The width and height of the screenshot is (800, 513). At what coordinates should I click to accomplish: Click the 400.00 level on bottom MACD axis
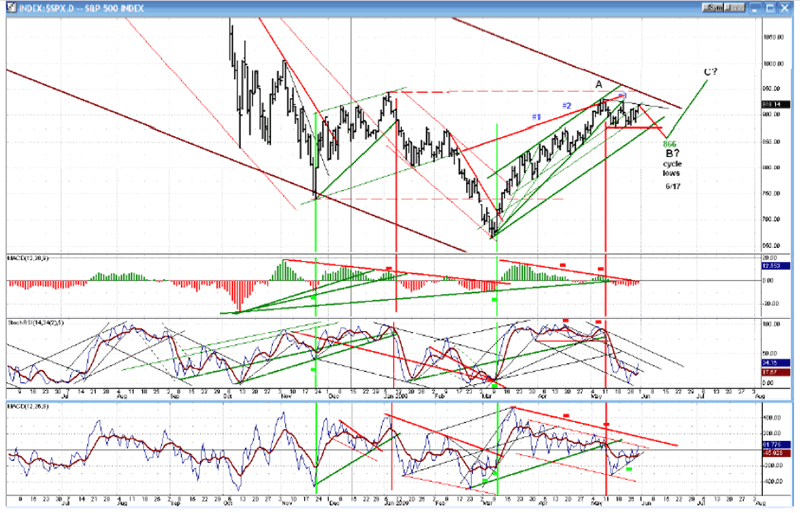pos(773,418)
